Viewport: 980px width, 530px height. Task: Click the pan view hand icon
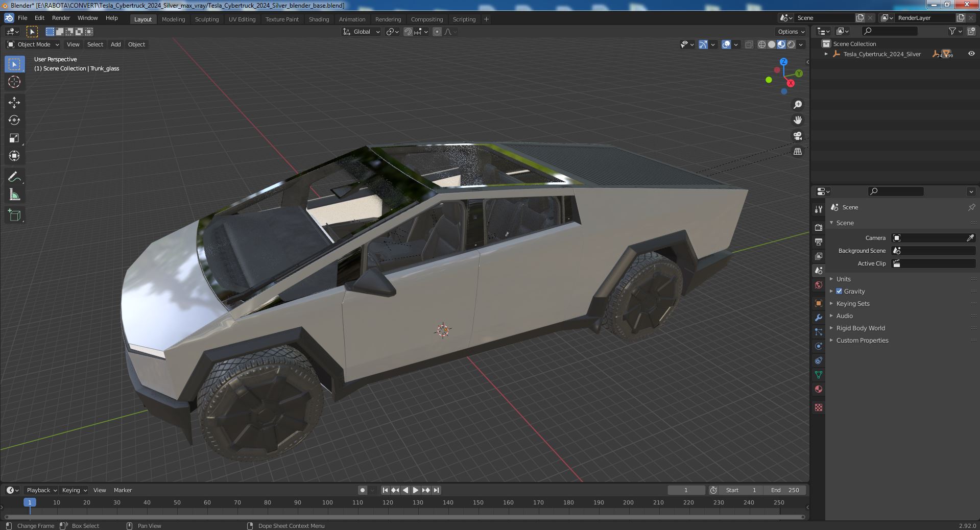(798, 120)
